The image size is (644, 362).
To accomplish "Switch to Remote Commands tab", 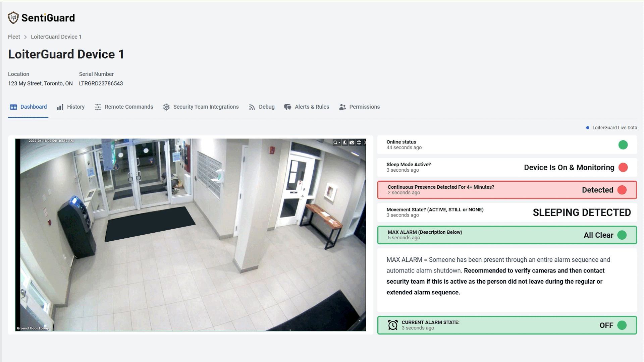I will click(124, 107).
